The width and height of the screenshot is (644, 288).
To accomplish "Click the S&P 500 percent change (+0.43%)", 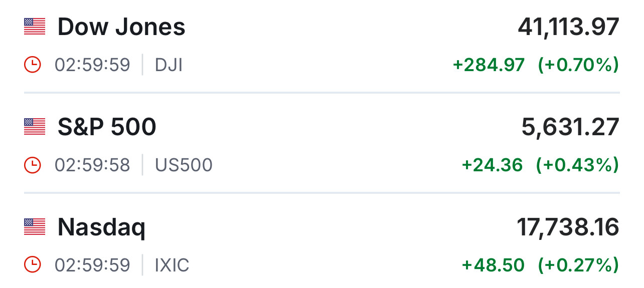I will 577,165.
